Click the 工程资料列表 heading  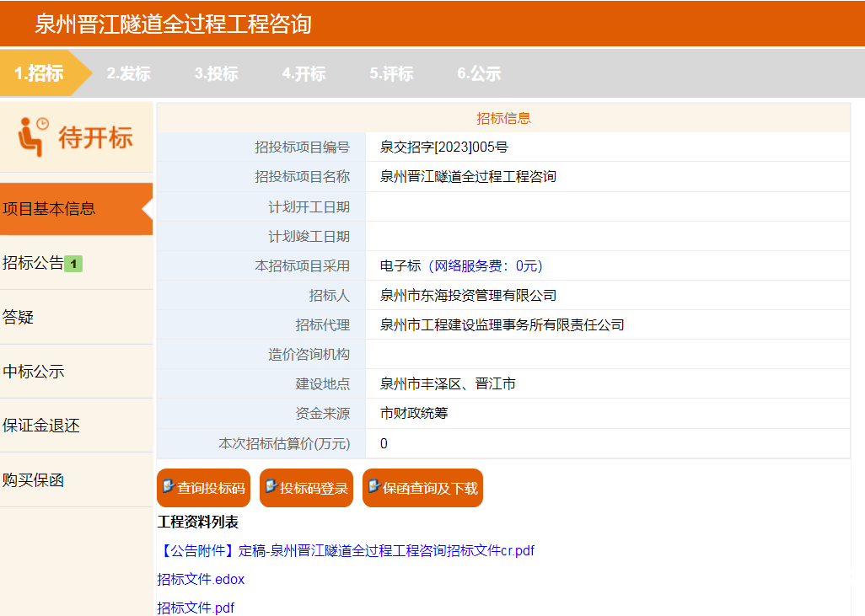pyautogui.click(x=198, y=522)
